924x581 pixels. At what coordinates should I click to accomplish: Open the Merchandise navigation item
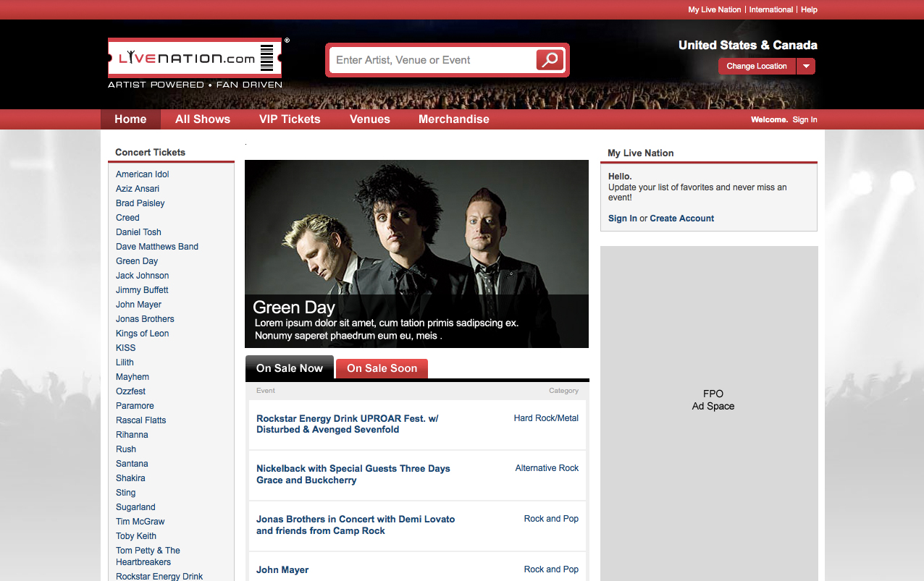[x=454, y=119]
